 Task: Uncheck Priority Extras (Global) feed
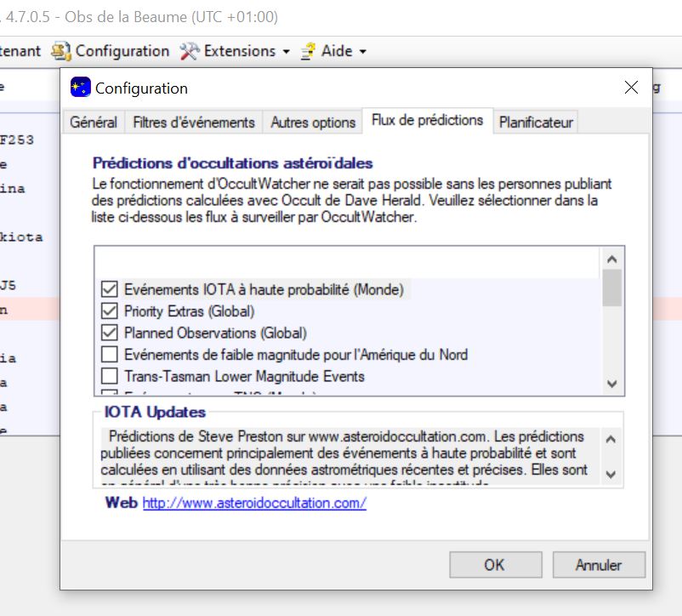tap(109, 311)
